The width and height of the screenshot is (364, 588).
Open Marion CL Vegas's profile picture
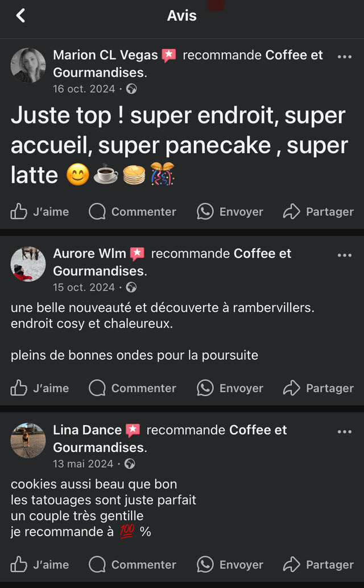(x=28, y=65)
